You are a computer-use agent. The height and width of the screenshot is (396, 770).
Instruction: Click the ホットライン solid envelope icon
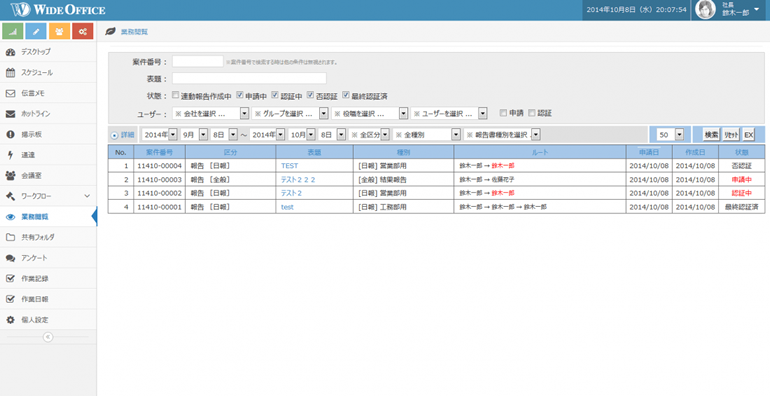tap(10, 113)
